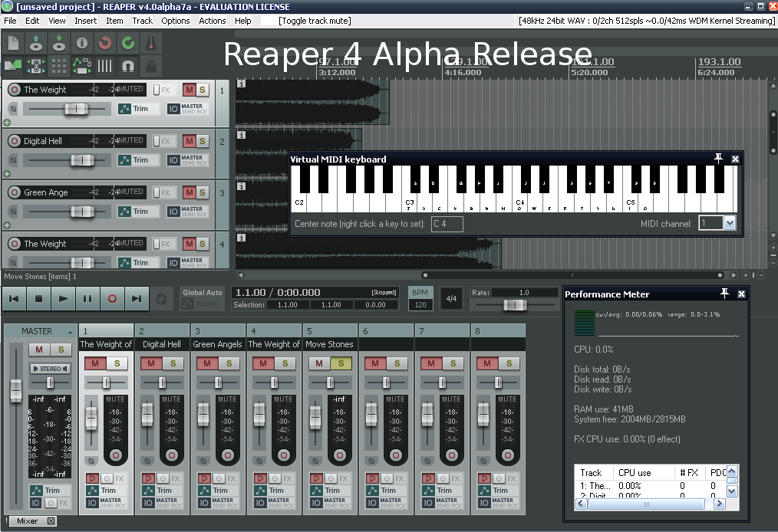Toggle phase invert on Digital Hell track
This screenshot has height=532, width=778.
point(13,160)
